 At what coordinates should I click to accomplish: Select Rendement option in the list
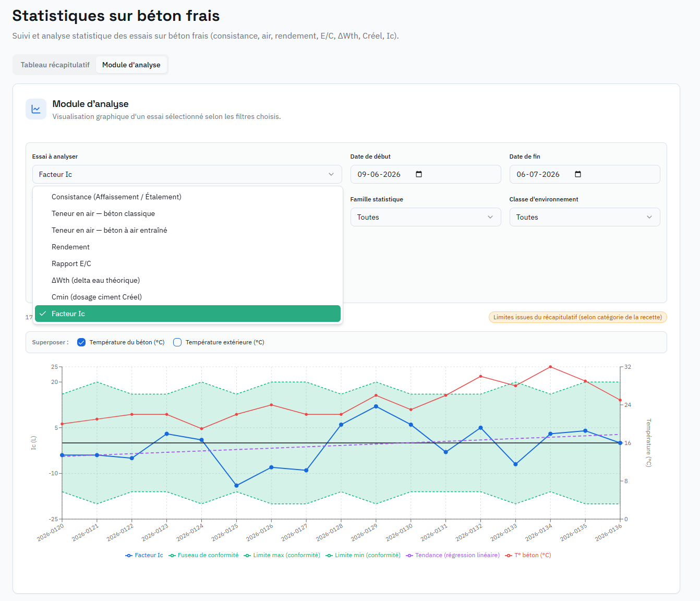(x=188, y=247)
